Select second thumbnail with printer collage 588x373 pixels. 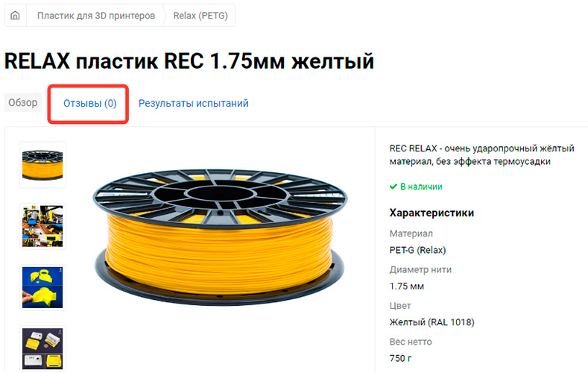click(42, 226)
